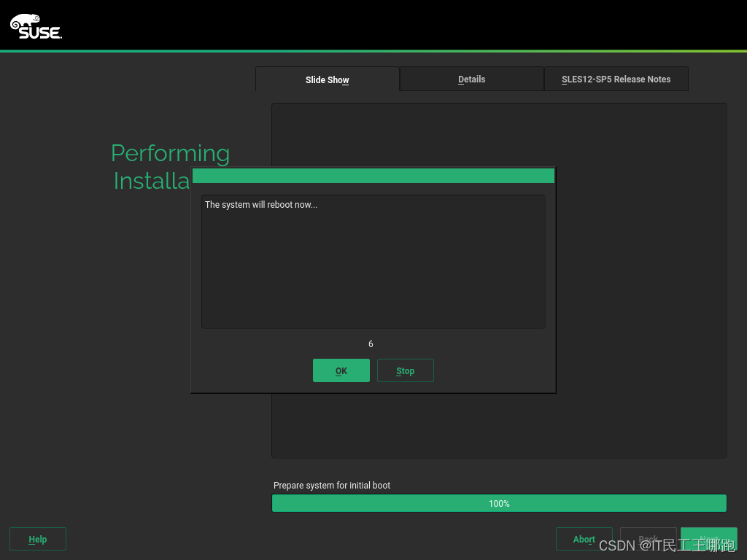Select the Slide Show tab
The image size is (747, 560).
pyautogui.click(x=327, y=79)
